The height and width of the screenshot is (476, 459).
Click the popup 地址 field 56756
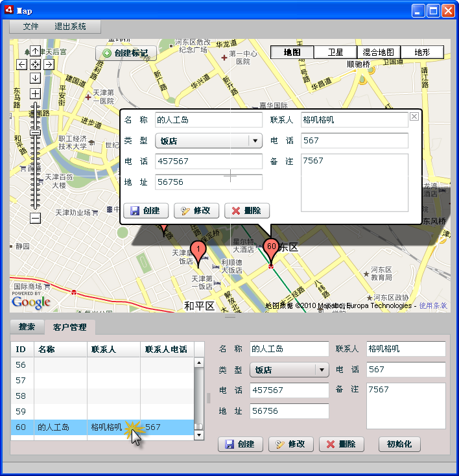click(x=209, y=182)
